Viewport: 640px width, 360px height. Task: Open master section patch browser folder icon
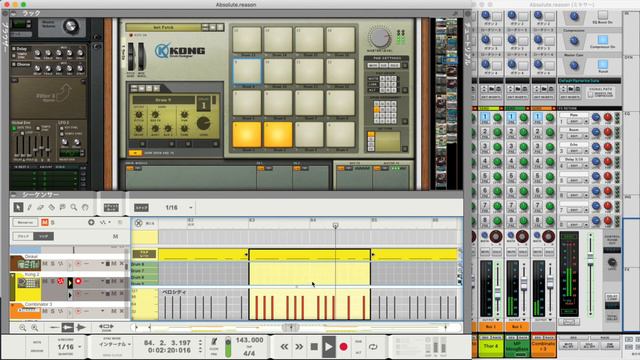click(571, 89)
